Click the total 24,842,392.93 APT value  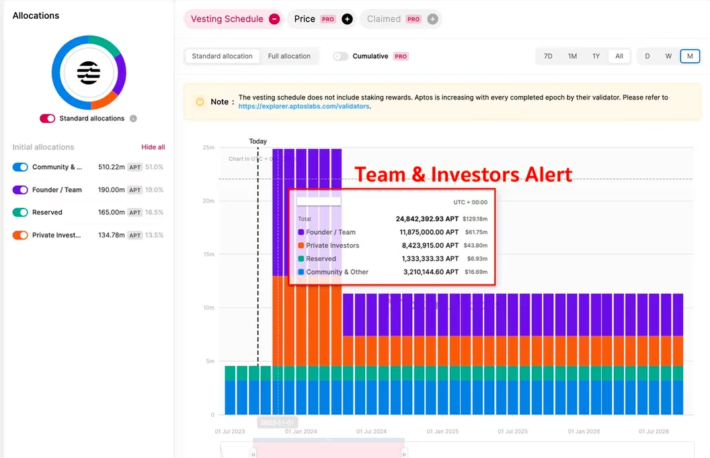click(427, 219)
